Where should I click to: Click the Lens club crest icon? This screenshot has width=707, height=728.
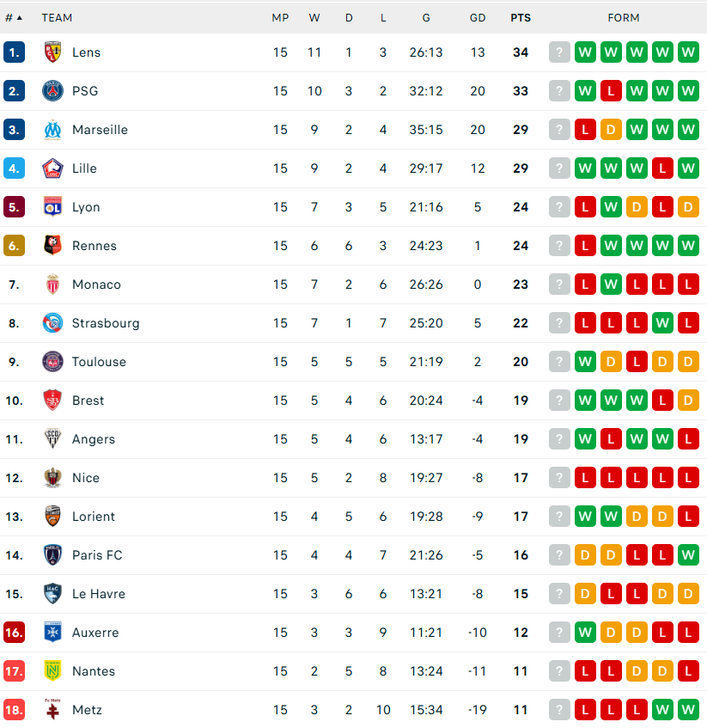[x=53, y=52]
